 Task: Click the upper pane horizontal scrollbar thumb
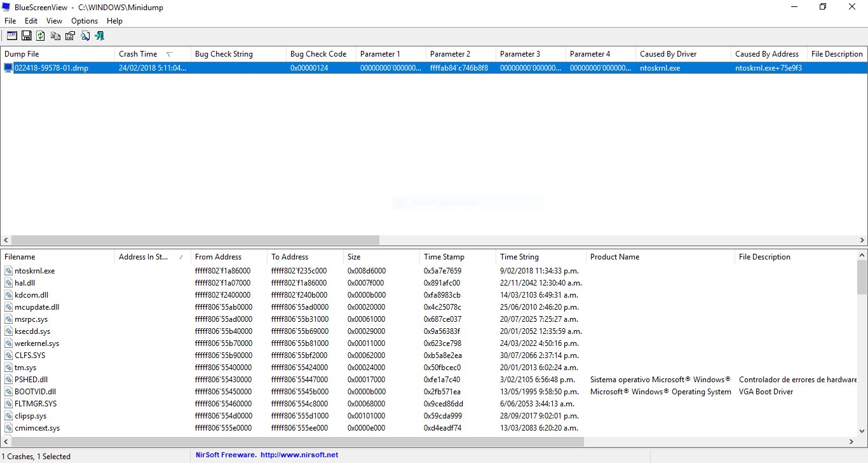(x=195, y=240)
